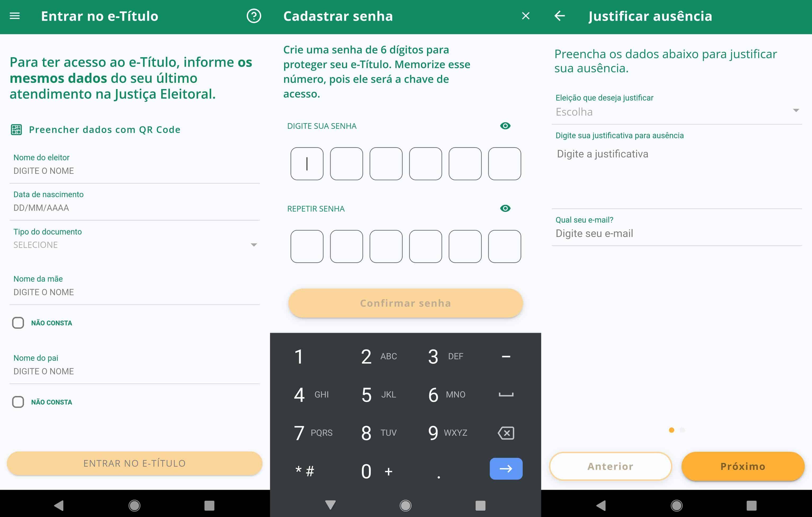Tap keypad key 9 WXYZ
This screenshot has height=517, width=812.
pyautogui.click(x=447, y=433)
